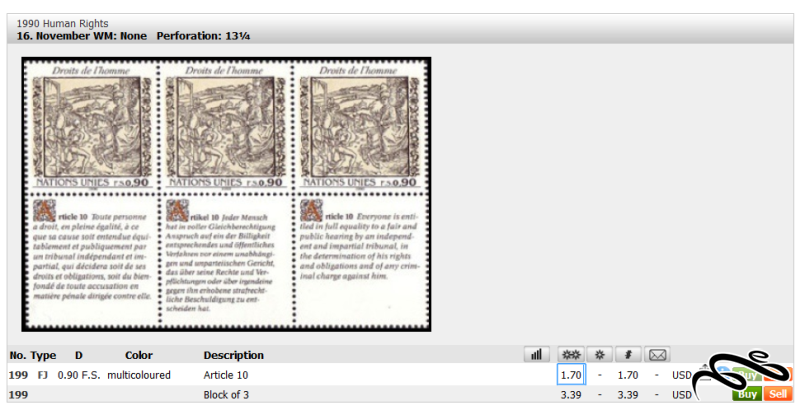
Task: Click the 'FJ' type cell
Action: [43, 375]
